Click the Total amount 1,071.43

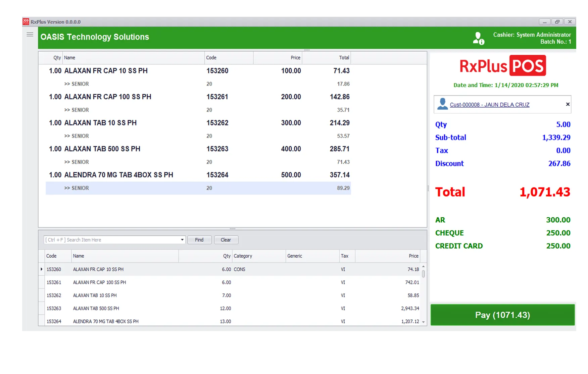pyautogui.click(x=545, y=192)
